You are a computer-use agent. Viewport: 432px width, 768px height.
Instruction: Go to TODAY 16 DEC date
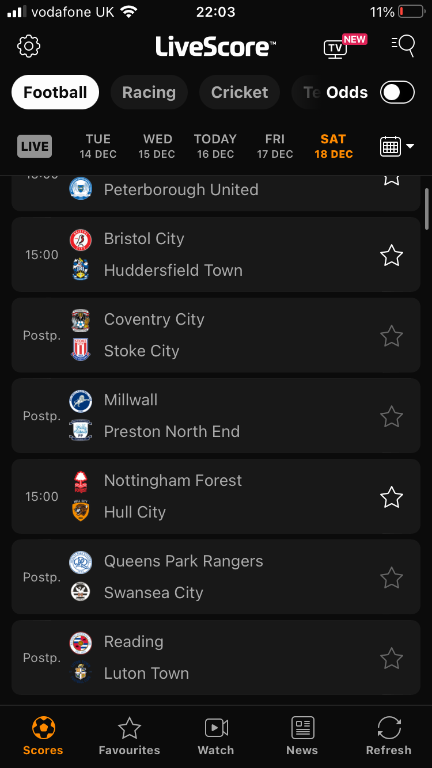(x=216, y=146)
